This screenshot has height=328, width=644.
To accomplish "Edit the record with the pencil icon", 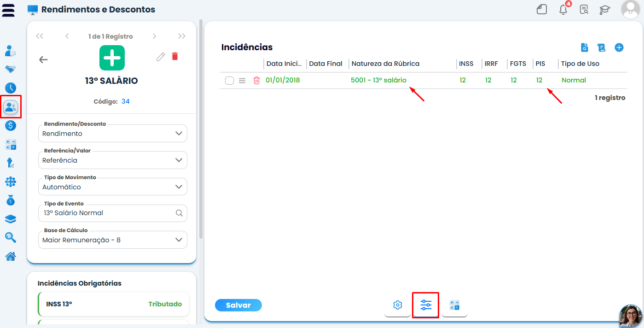I will coord(161,57).
